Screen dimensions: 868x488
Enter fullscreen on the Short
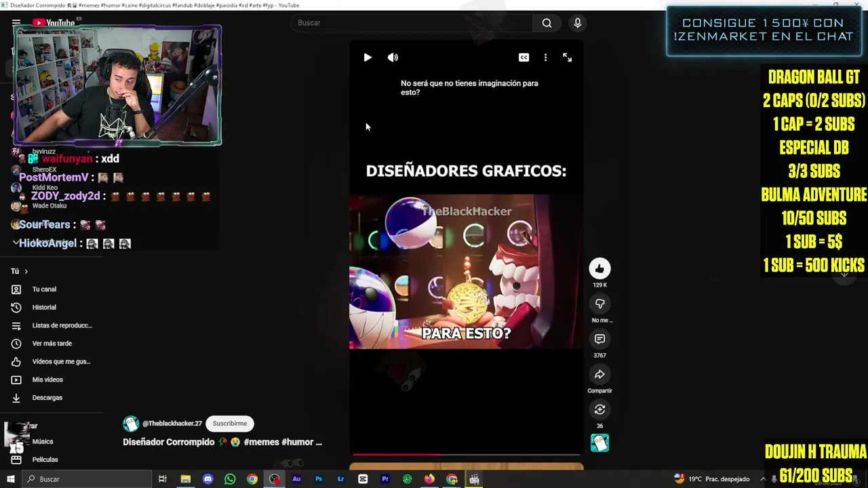pyautogui.click(x=568, y=58)
